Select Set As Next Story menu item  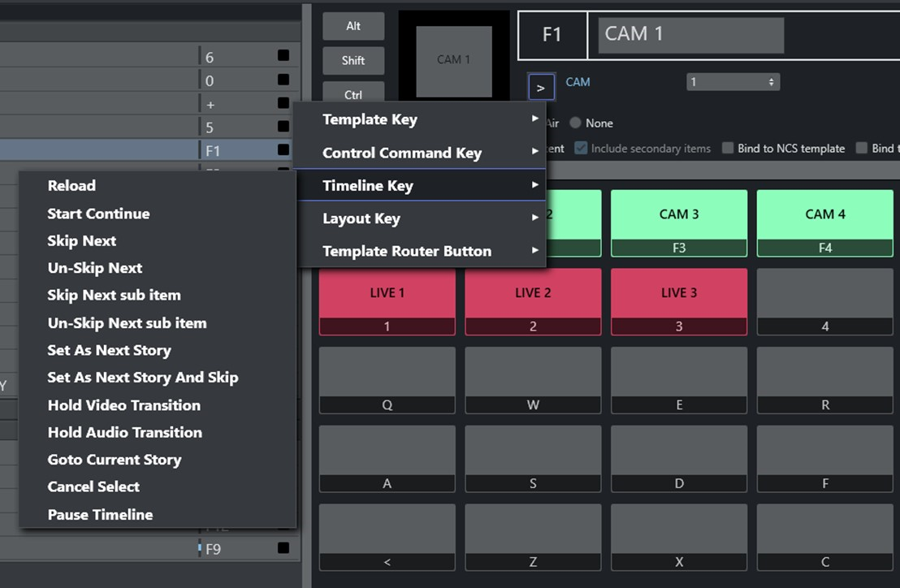click(109, 351)
